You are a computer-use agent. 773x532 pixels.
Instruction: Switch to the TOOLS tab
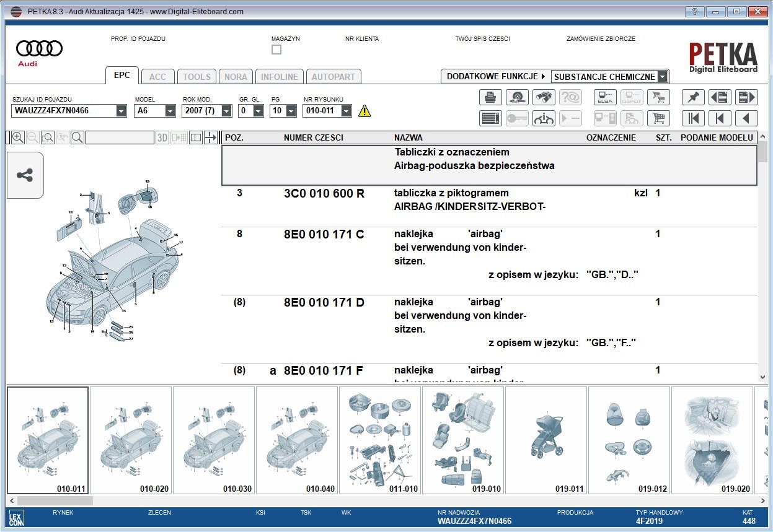(197, 77)
